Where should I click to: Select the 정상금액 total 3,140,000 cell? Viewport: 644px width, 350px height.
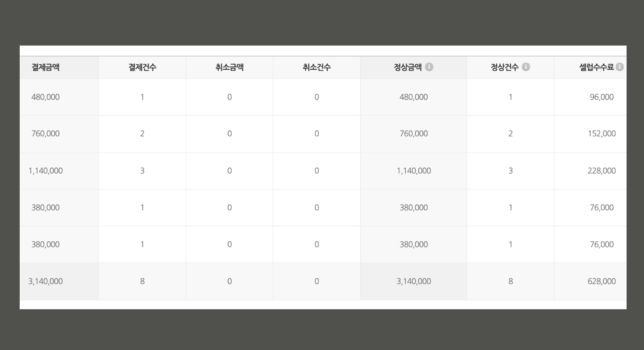tap(413, 281)
